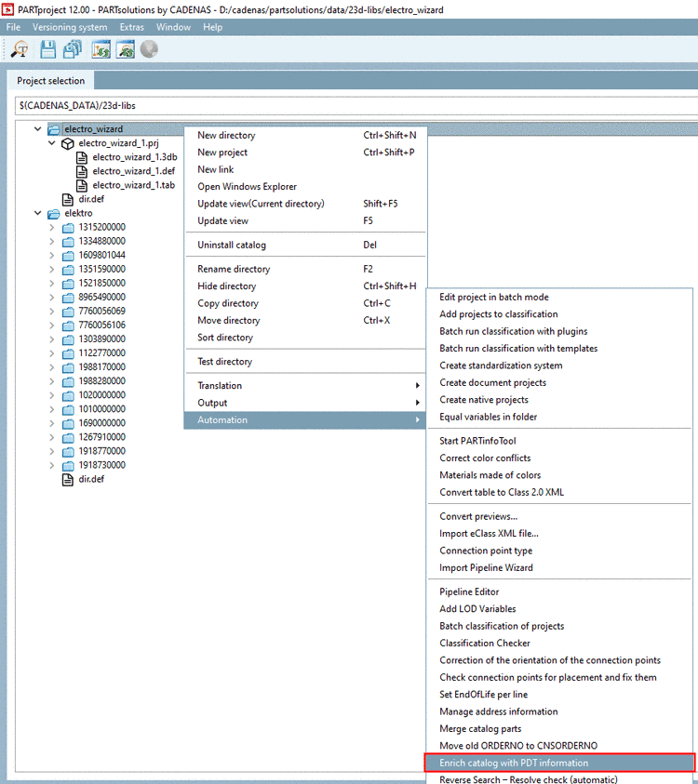Select Enrich catalog with PDT information
The height and width of the screenshot is (784, 698).
pos(559,763)
